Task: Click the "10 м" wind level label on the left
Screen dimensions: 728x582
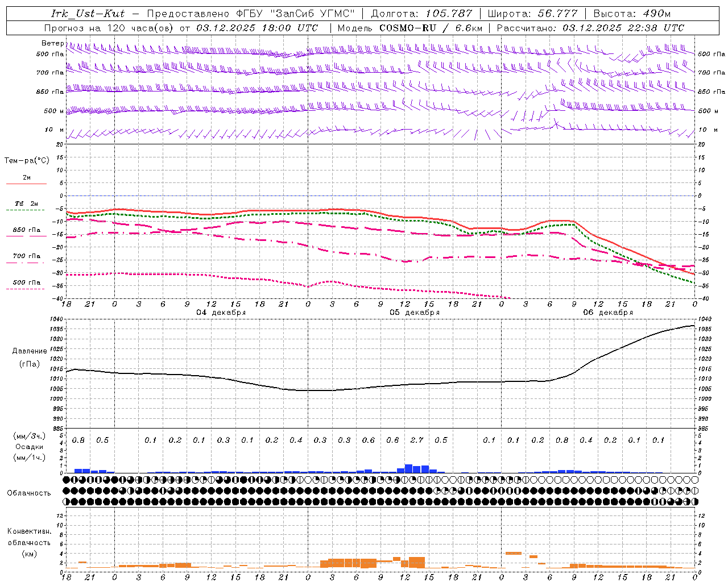Action: pos(55,130)
